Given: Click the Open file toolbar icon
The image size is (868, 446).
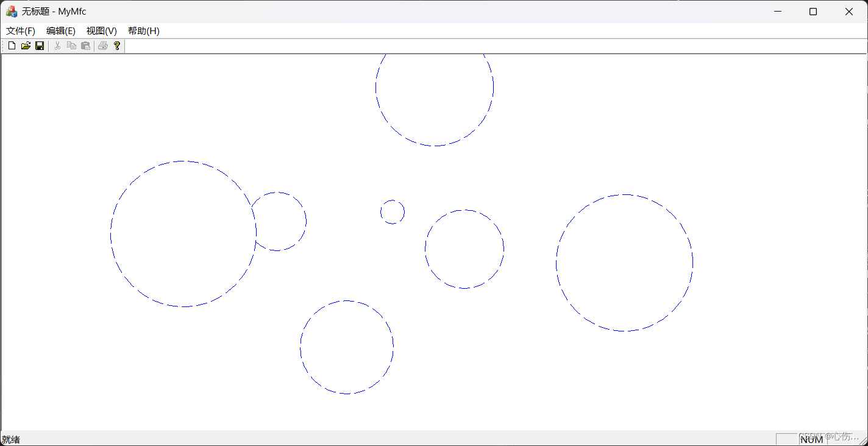Looking at the screenshot, I should tap(26, 46).
